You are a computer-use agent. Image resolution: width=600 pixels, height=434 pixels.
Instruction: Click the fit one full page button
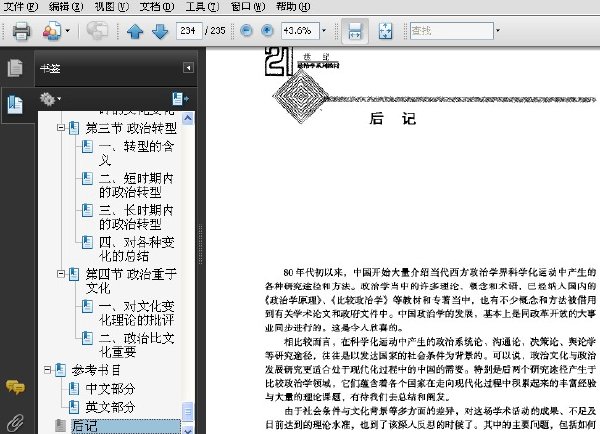point(385,31)
